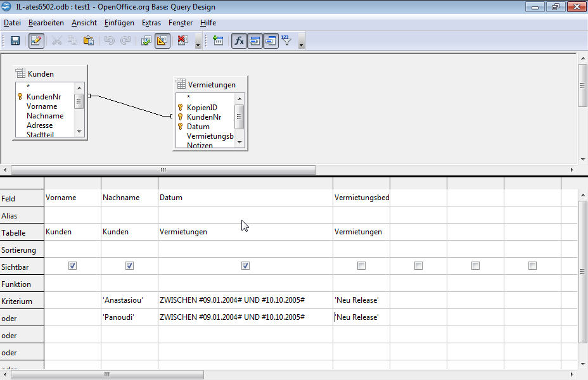The width and height of the screenshot is (588, 380).
Task: Open the Hilfe menu
Action: tap(208, 23)
